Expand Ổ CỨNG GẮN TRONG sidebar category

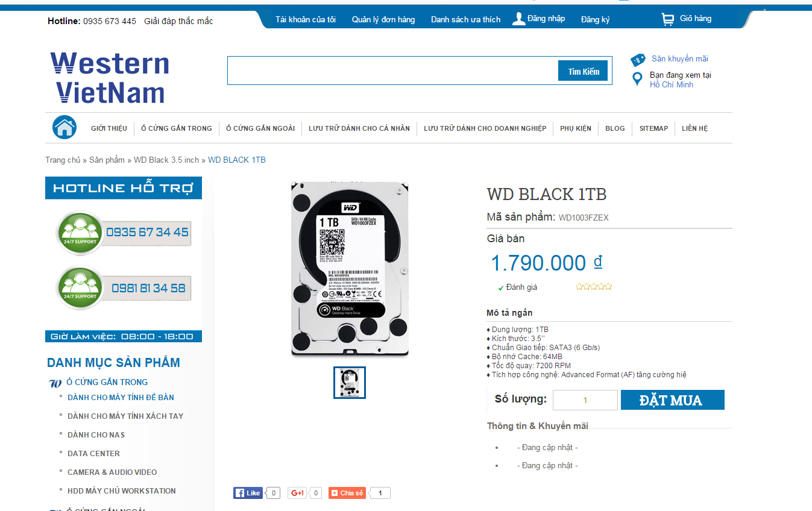tap(107, 382)
